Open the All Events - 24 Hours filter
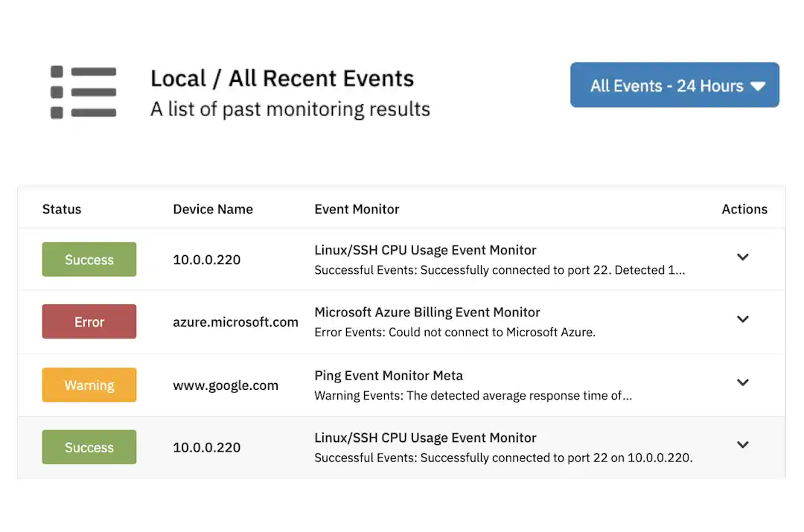The height and width of the screenshot is (532, 804). point(674,85)
